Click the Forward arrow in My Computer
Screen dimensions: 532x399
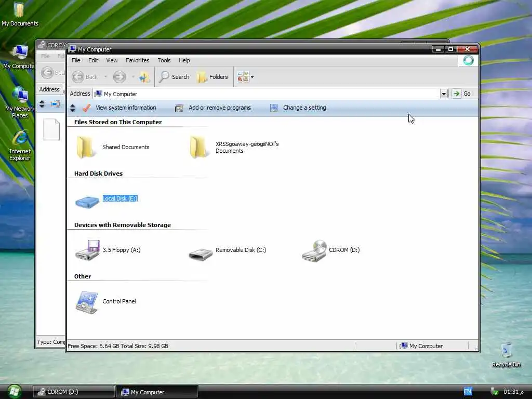119,77
